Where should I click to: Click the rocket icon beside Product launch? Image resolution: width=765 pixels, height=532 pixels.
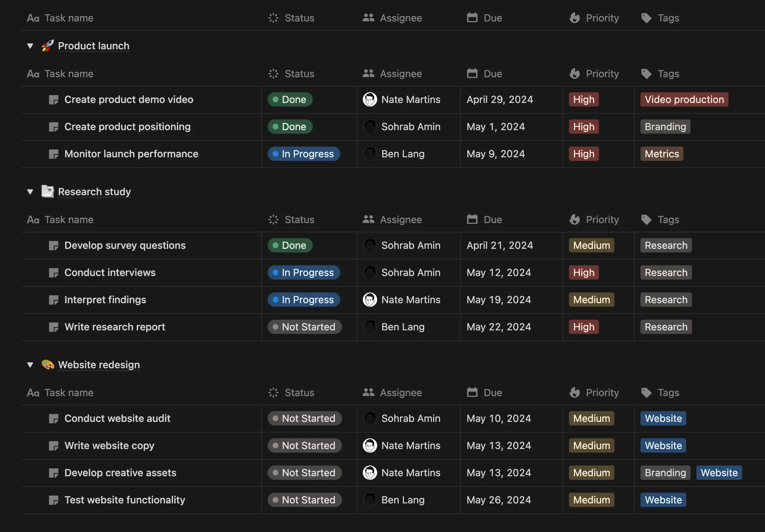click(48, 46)
